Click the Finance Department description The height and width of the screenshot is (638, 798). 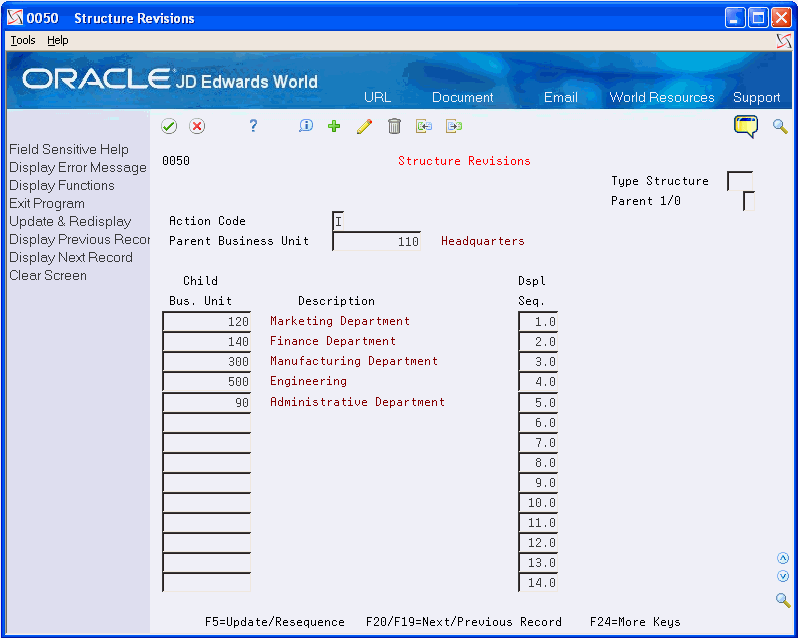click(333, 341)
